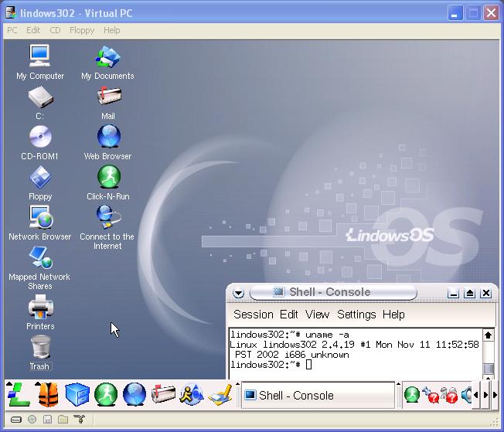This screenshot has width=504, height=432.
Task: Minimize the Virtual PC window
Action: 455,13
